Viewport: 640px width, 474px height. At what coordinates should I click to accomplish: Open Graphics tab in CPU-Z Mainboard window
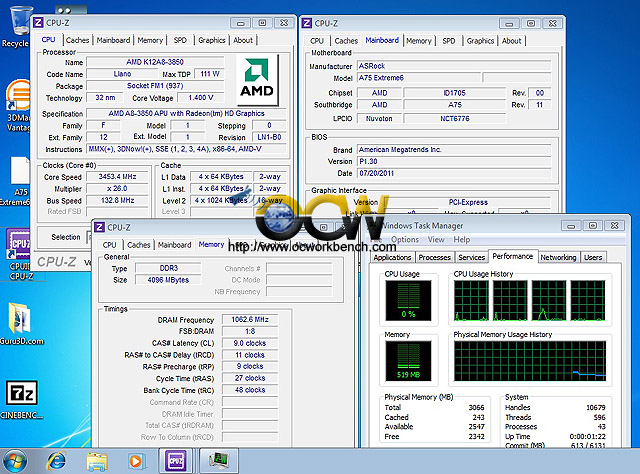click(x=480, y=41)
